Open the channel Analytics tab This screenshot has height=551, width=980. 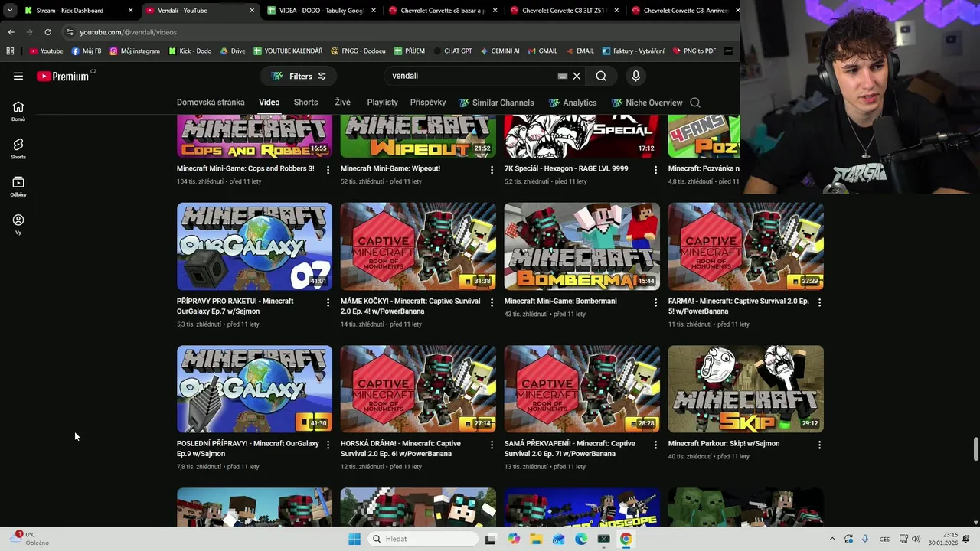[573, 103]
